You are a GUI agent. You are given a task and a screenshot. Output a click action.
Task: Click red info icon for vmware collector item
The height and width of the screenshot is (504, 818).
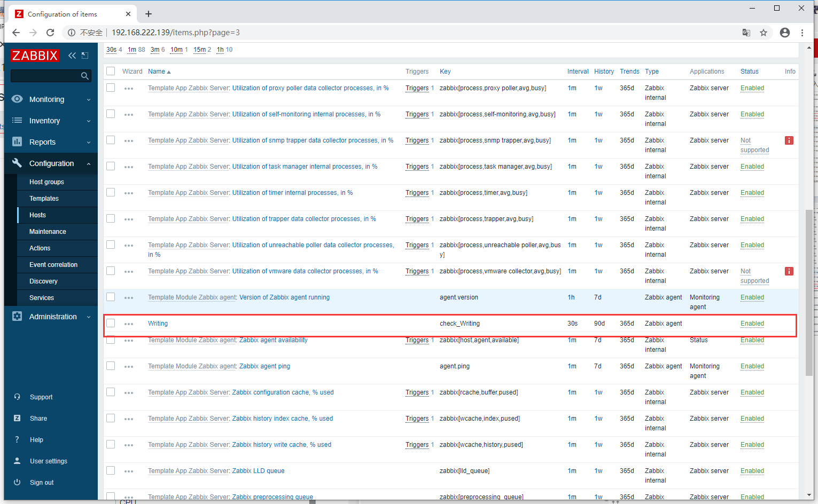coord(789,271)
